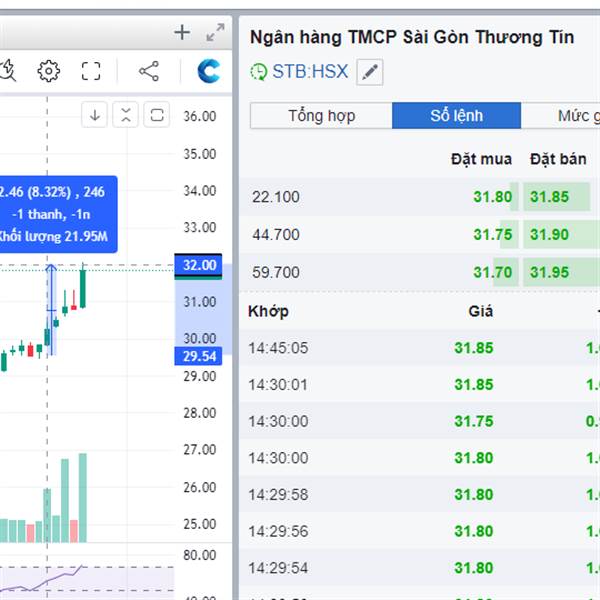Click the share chart icon
The height and width of the screenshot is (600, 600).
(149, 71)
